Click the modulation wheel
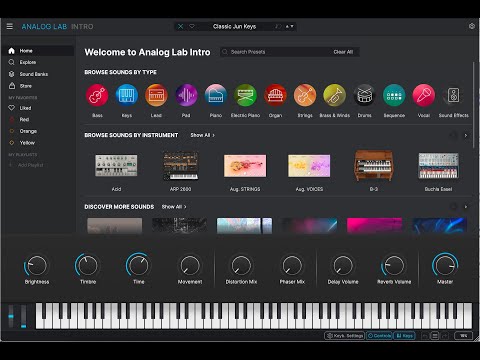Screen dimensions: 480x360 [23, 316]
